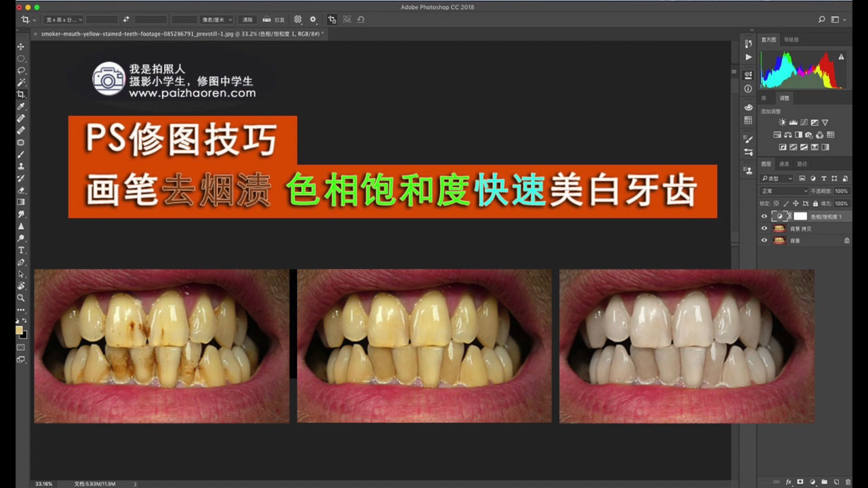Image resolution: width=868 pixels, height=488 pixels.
Task: Select the Zoom tool
Action: click(20, 298)
